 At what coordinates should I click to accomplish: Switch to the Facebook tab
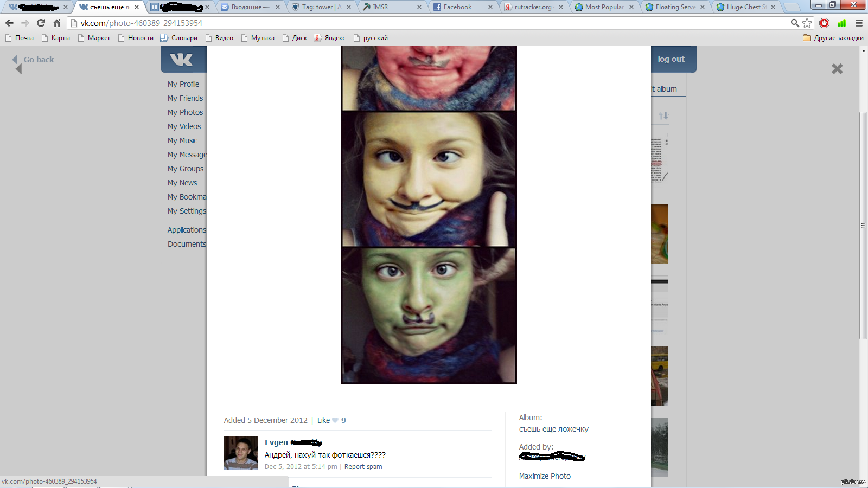coord(462,7)
